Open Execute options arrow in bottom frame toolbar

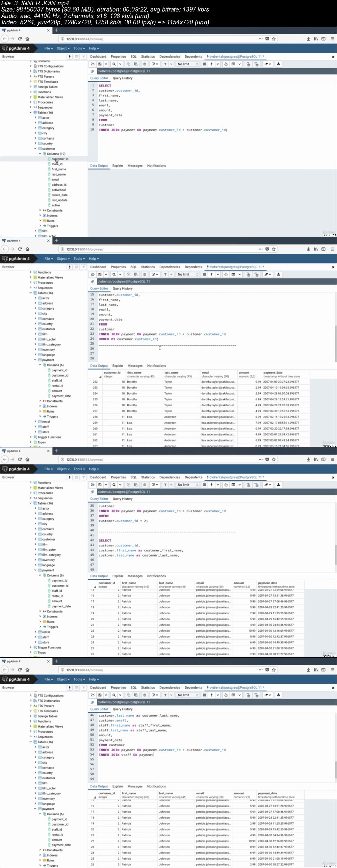pos(218,695)
